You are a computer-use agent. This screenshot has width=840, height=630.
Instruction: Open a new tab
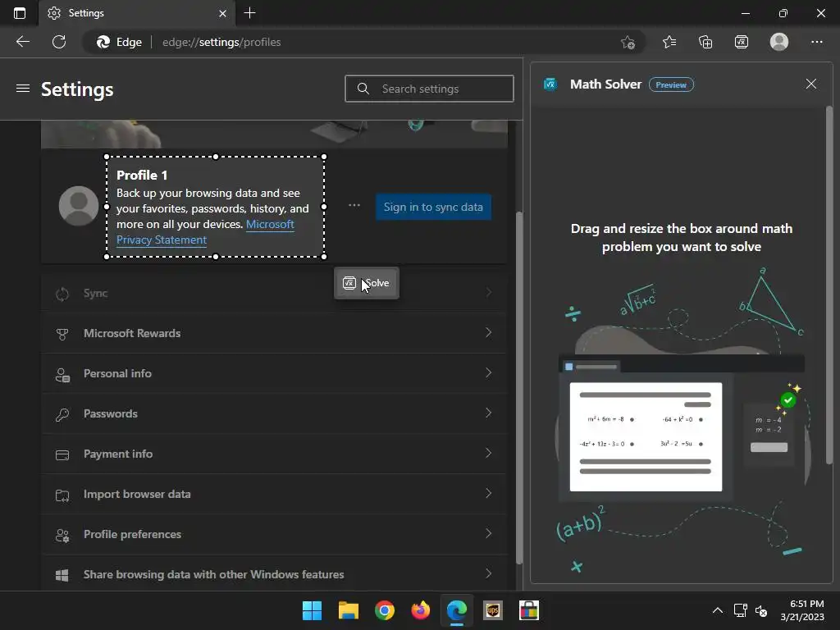pyautogui.click(x=249, y=13)
